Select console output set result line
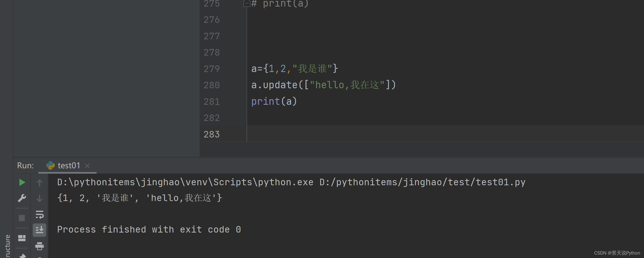This screenshot has height=258, width=644. click(140, 198)
